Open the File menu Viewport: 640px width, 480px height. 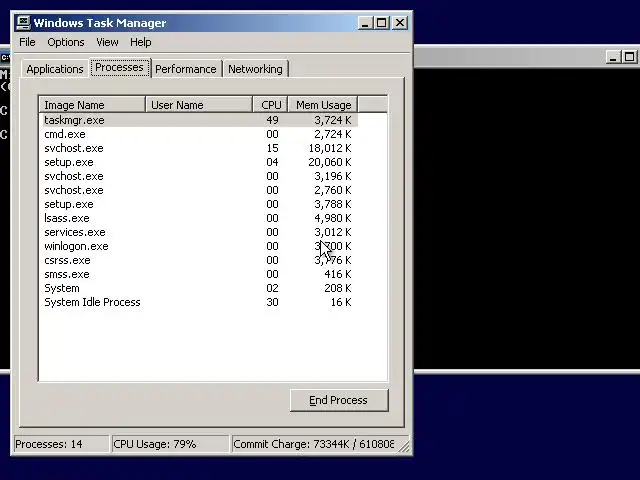(27, 42)
